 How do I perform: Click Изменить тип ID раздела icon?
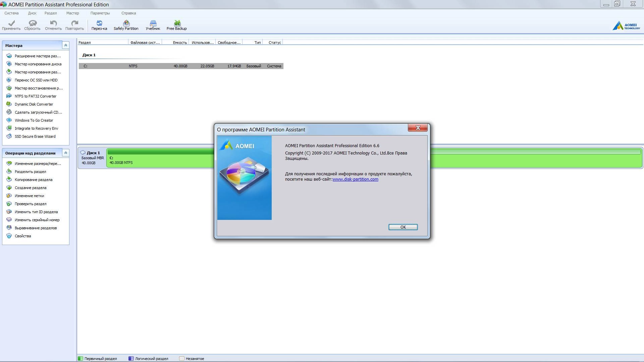pyautogui.click(x=9, y=212)
